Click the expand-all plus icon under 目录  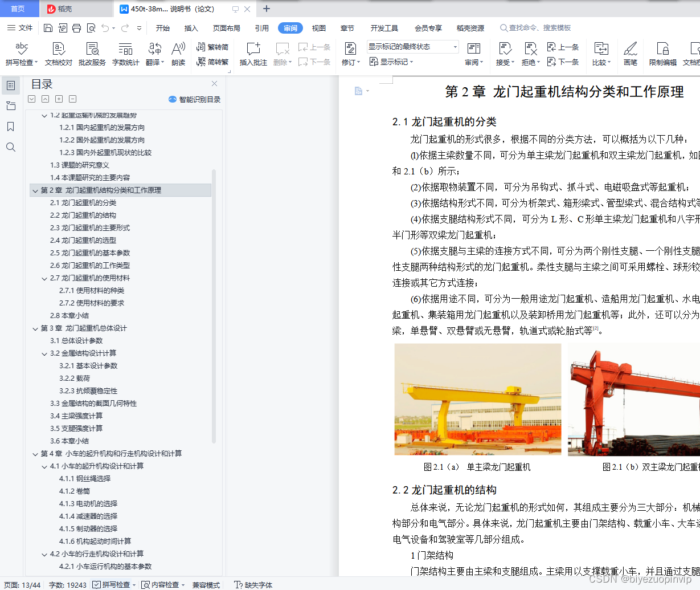point(59,99)
